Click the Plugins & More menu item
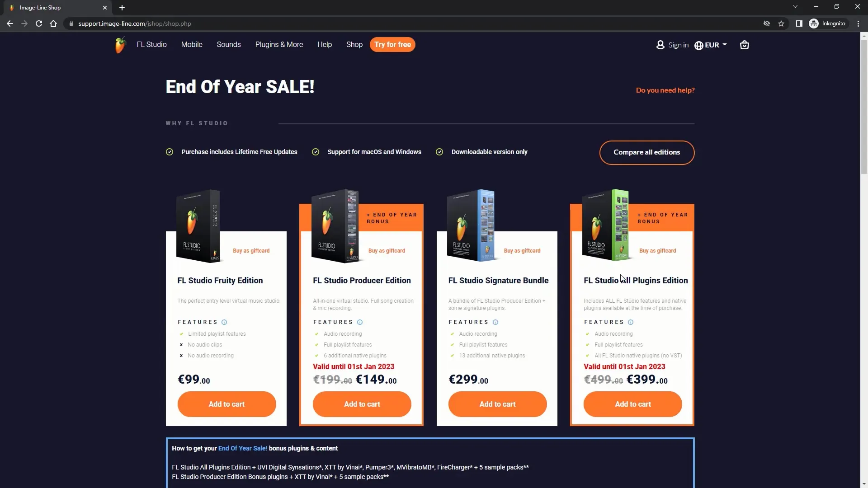Image resolution: width=868 pixels, height=488 pixels. click(x=279, y=44)
